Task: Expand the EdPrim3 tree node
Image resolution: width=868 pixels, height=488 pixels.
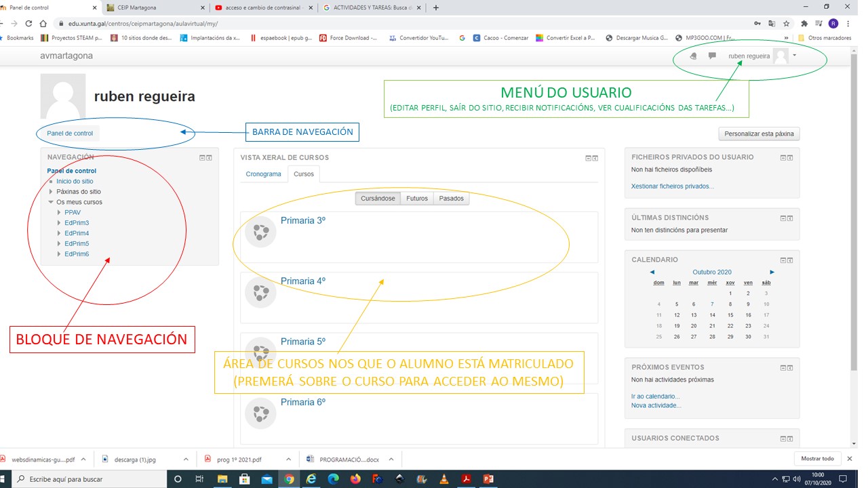Action: (60, 223)
